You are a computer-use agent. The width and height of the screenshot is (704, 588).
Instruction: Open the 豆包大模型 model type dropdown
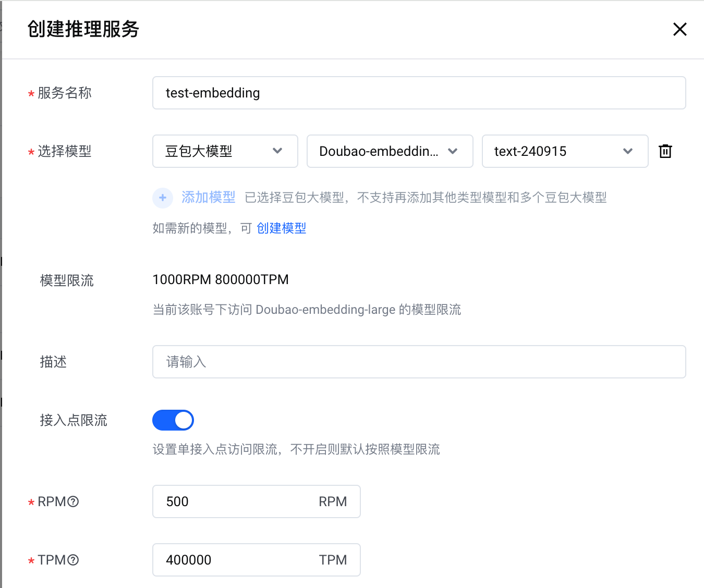(x=225, y=151)
